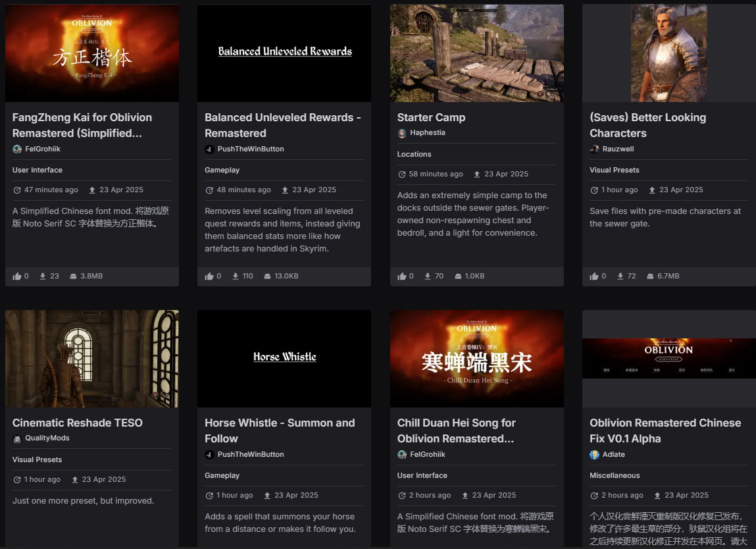Click endorse thumbs-up on FangZheng Kai card
This screenshot has width=756, height=549.
(17, 276)
